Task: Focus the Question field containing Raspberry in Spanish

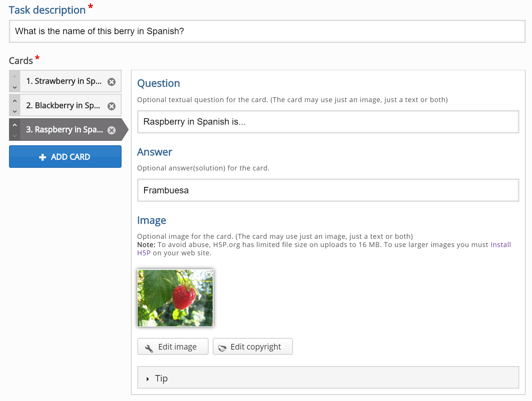Action: [x=328, y=122]
